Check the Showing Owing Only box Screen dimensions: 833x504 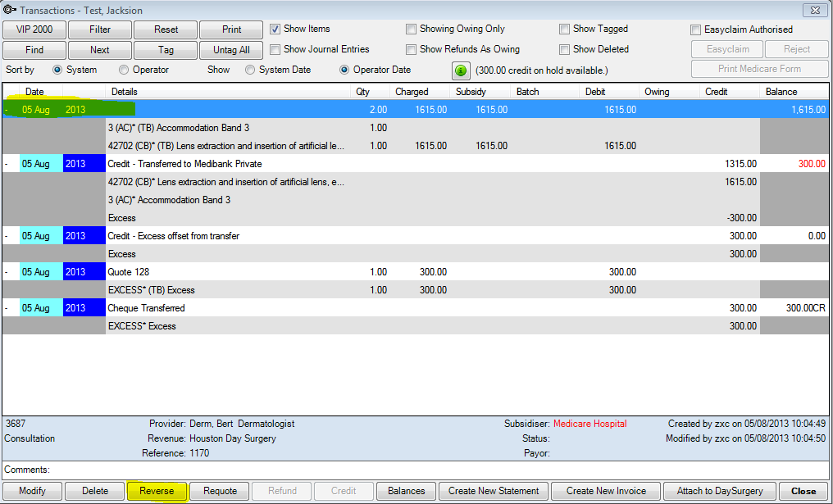(411, 30)
